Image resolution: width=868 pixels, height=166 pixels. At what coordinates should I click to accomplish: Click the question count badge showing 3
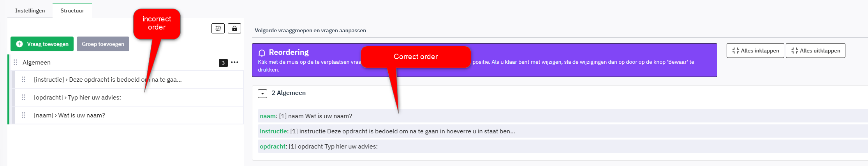(223, 63)
